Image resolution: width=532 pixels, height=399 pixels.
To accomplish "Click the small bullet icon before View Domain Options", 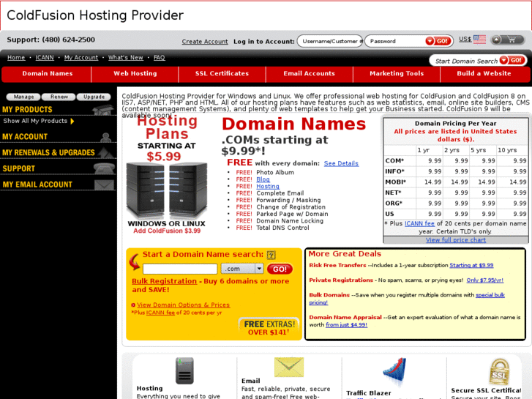I will (133, 305).
